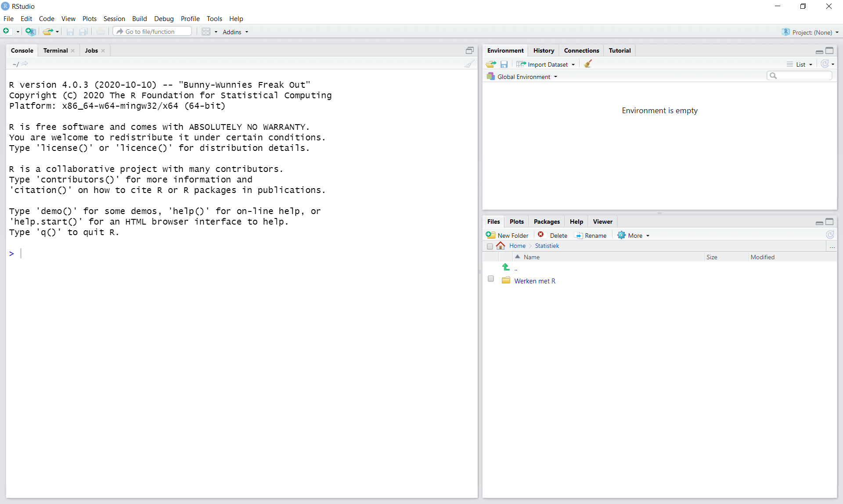Click the More options icon in Files
Image resolution: width=843 pixels, height=504 pixels.
pos(634,235)
